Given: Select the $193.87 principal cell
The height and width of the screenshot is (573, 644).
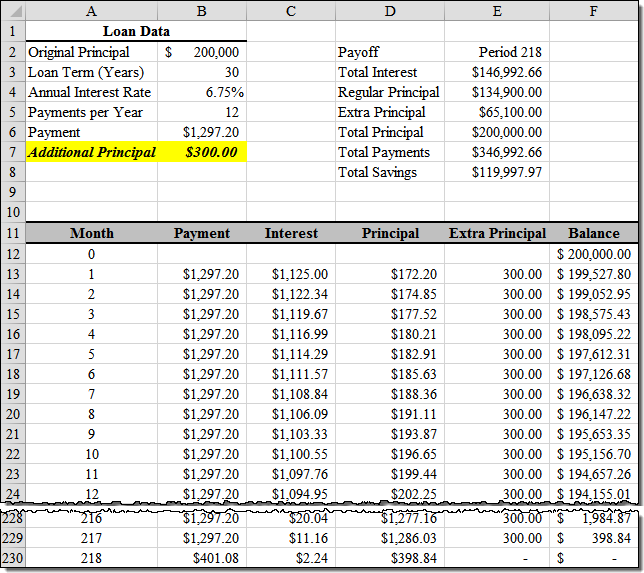Looking at the screenshot, I should coord(390,434).
